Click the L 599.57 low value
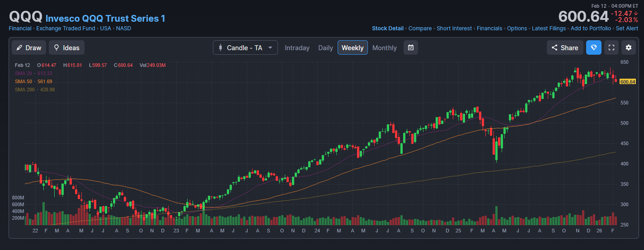The image size is (644, 250). tap(98, 65)
